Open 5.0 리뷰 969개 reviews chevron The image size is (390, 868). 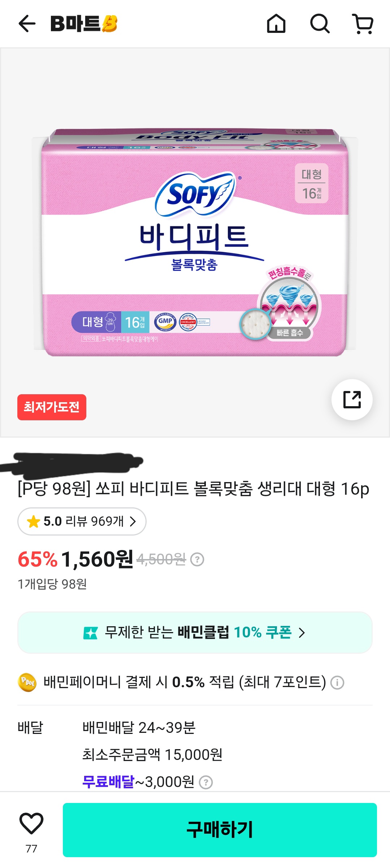click(x=82, y=521)
